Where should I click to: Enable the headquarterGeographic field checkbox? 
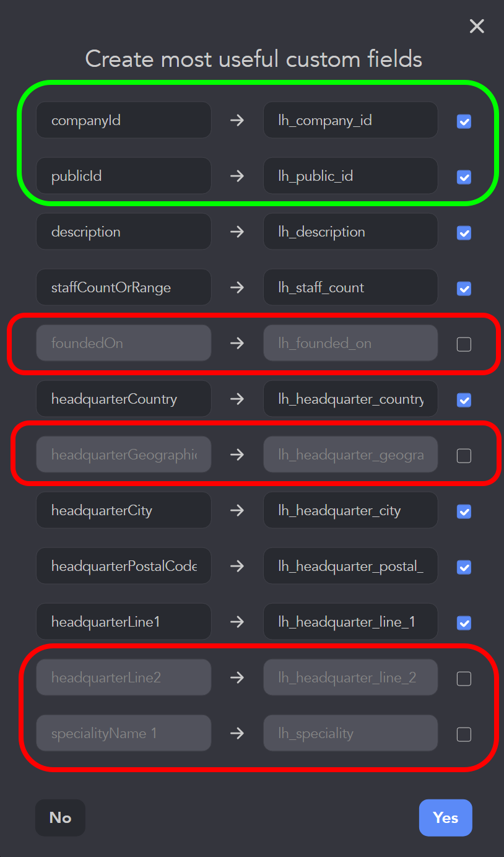(464, 456)
